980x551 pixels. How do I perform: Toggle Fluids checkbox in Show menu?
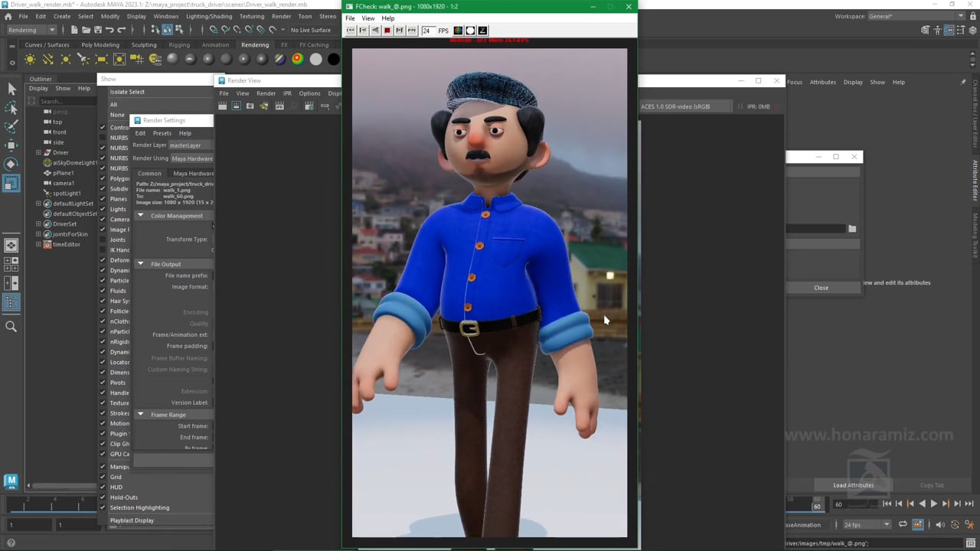tap(103, 291)
